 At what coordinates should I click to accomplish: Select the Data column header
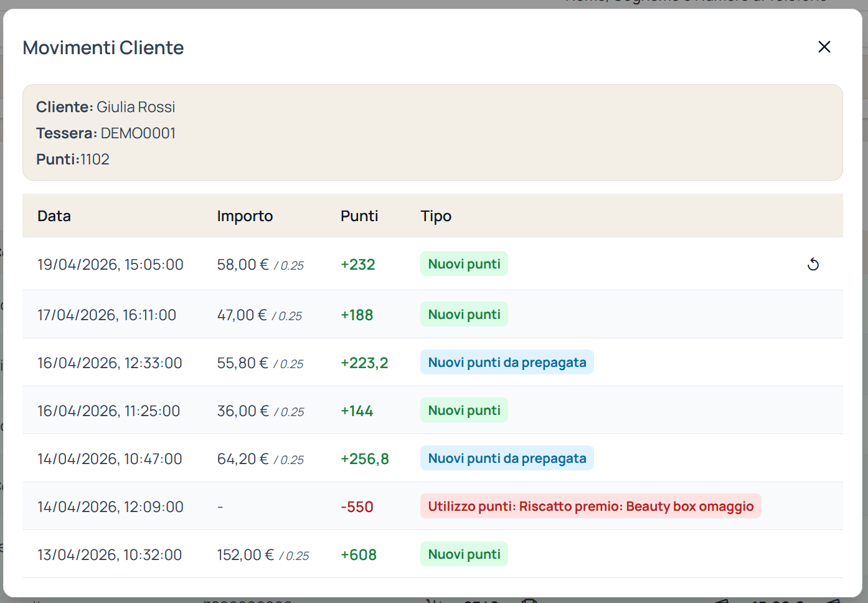coord(54,216)
